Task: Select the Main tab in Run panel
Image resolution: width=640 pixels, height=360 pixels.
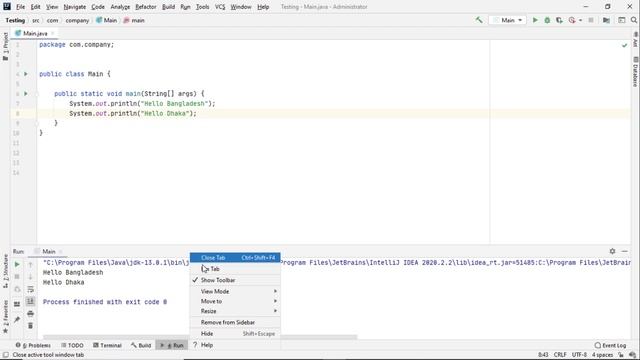Action: pyautogui.click(x=49, y=251)
